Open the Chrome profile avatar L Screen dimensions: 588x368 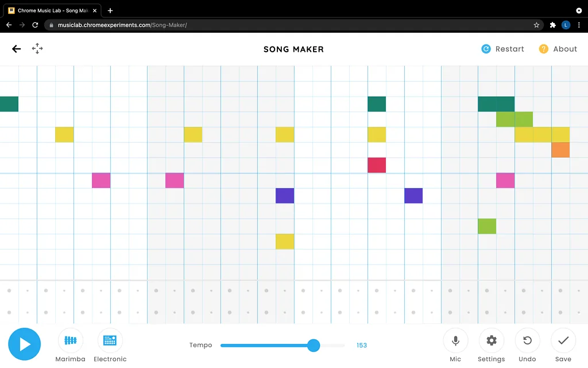pyautogui.click(x=566, y=25)
